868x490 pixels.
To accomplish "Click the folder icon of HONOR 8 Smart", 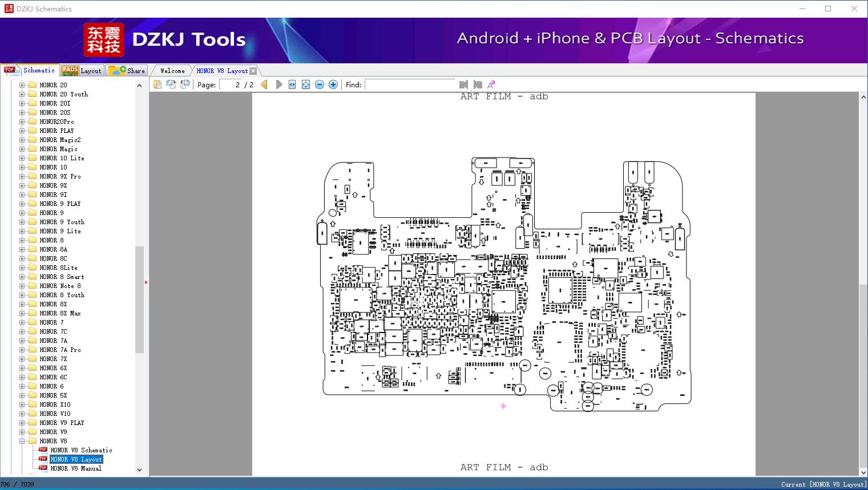I will pos(33,277).
